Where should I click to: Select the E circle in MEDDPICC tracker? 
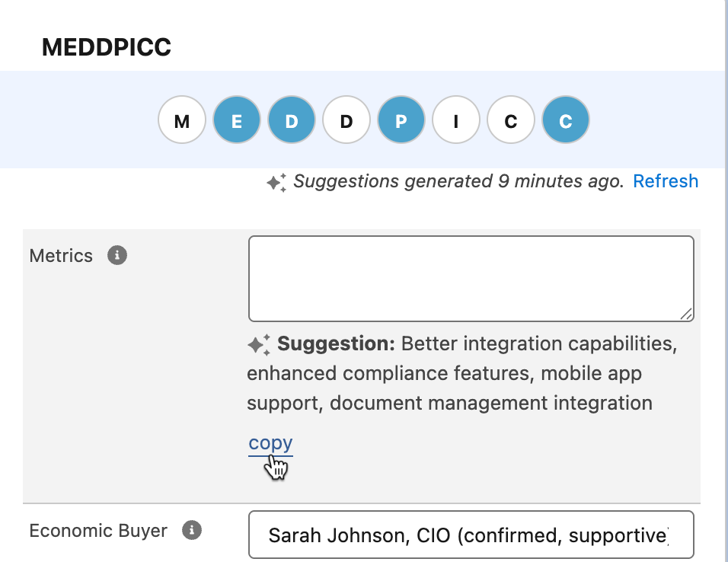pos(237,120)
